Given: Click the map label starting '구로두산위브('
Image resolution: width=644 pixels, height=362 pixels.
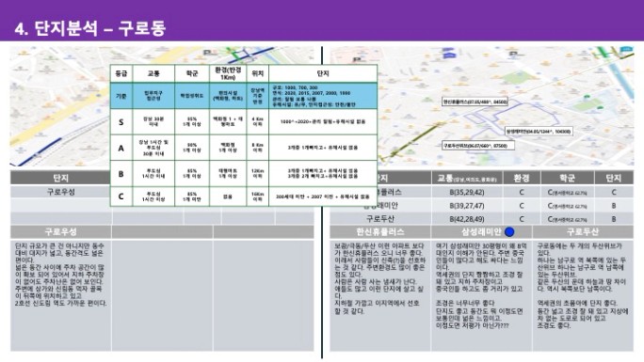Looking at the screenshot, I should 478,146.
